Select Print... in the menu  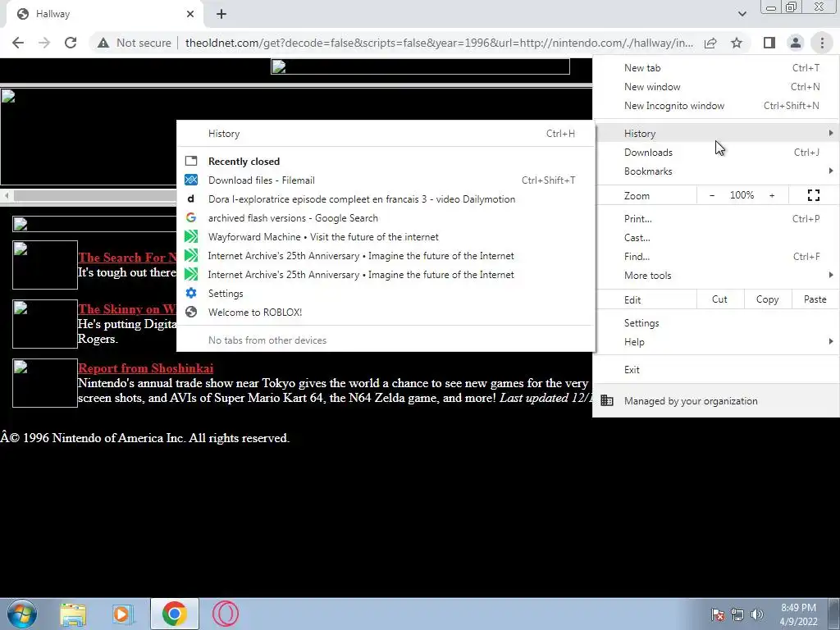click(715, 218)
